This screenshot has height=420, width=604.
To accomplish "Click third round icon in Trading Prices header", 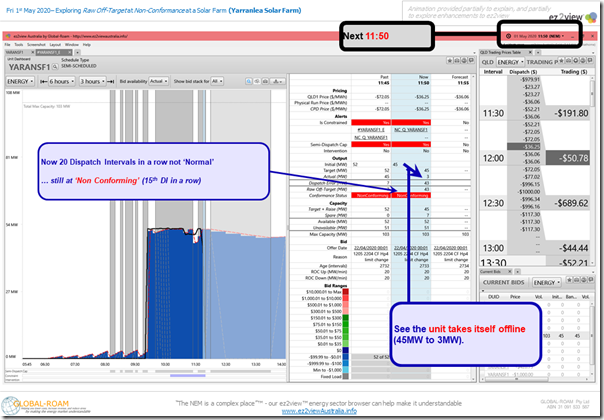I will point(576,61).
